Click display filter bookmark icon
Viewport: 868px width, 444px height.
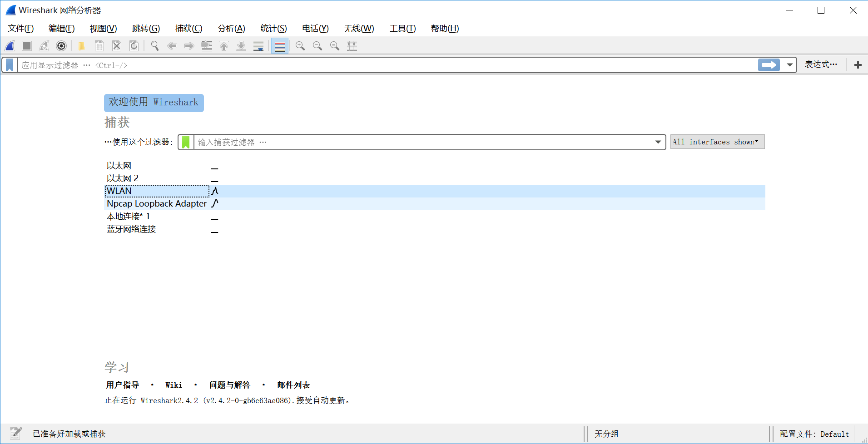[x=10, y=65]
